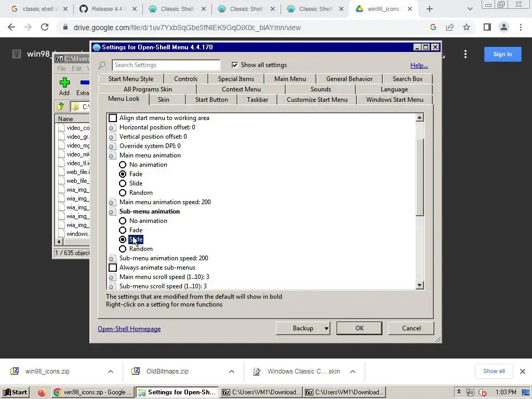
Task: Open Chrome tab search dropdown arrow
Action: (x=470, y=9)
